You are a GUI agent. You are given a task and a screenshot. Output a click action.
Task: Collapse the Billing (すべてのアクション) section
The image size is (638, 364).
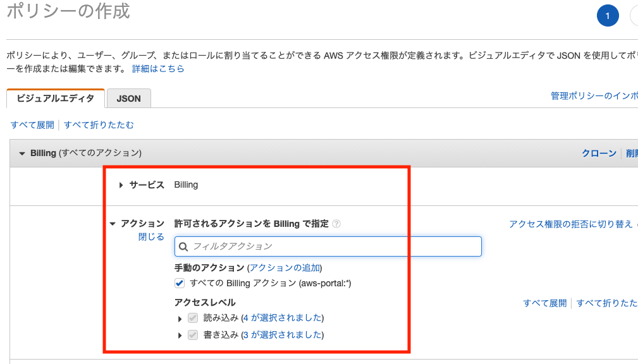[x=22, y=154]
